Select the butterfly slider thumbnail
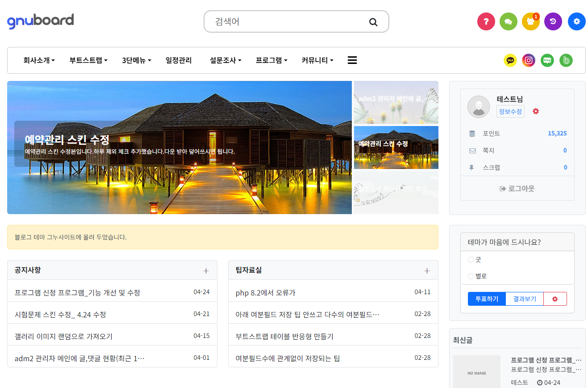This screenshot has width=588, height=388. (396, 102)
